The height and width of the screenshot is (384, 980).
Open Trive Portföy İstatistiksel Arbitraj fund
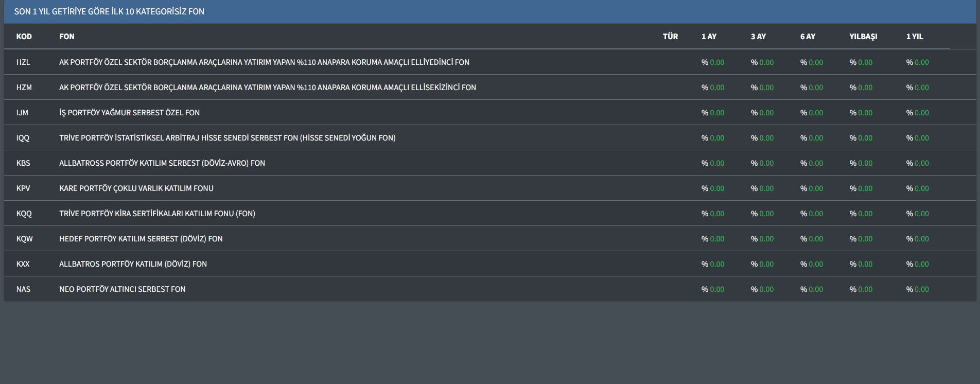pyautogui.click(x=227, y=138)
